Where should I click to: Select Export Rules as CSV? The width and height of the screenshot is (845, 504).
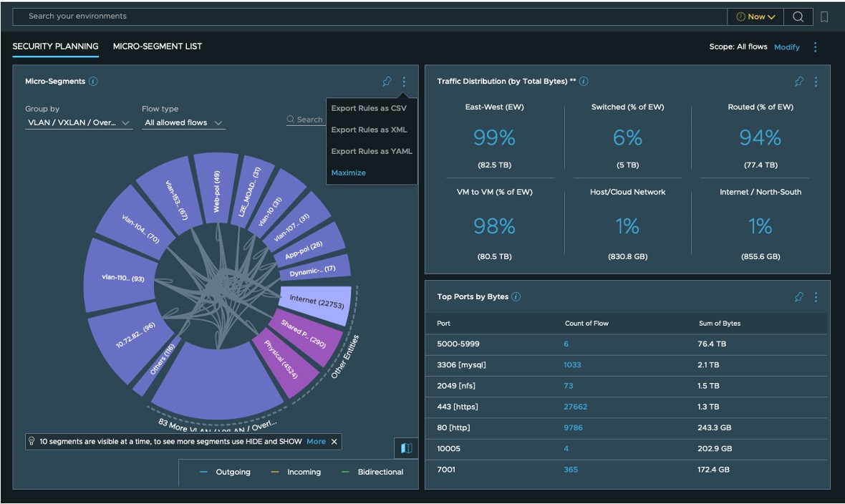pos(368,109)
